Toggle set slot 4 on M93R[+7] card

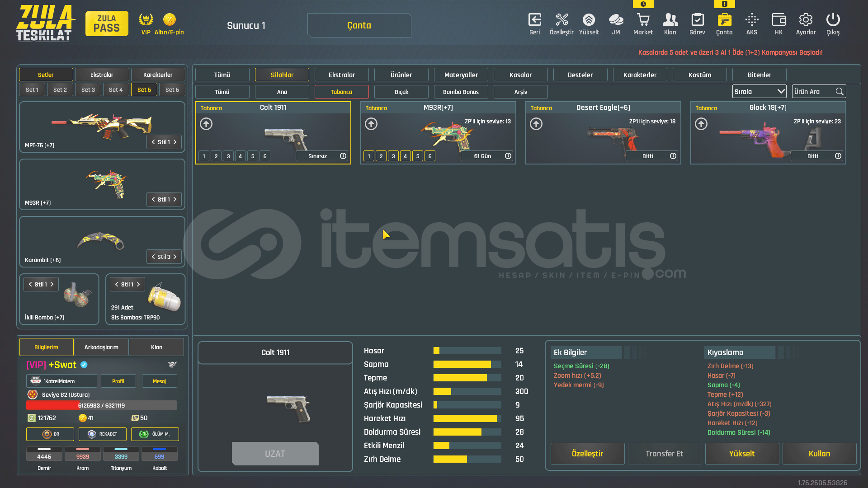click(406, 156)
